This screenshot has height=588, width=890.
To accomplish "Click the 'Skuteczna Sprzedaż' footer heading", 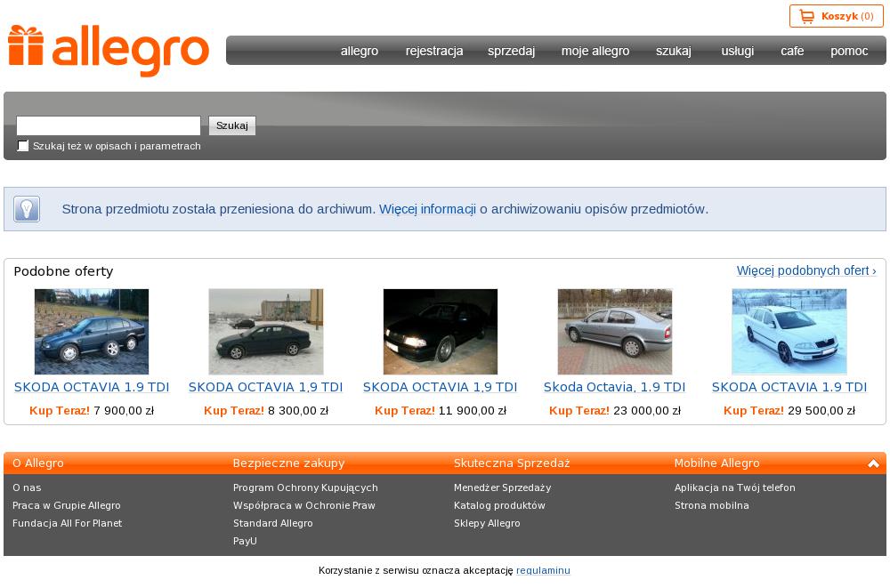I will (x=512, y=463).
